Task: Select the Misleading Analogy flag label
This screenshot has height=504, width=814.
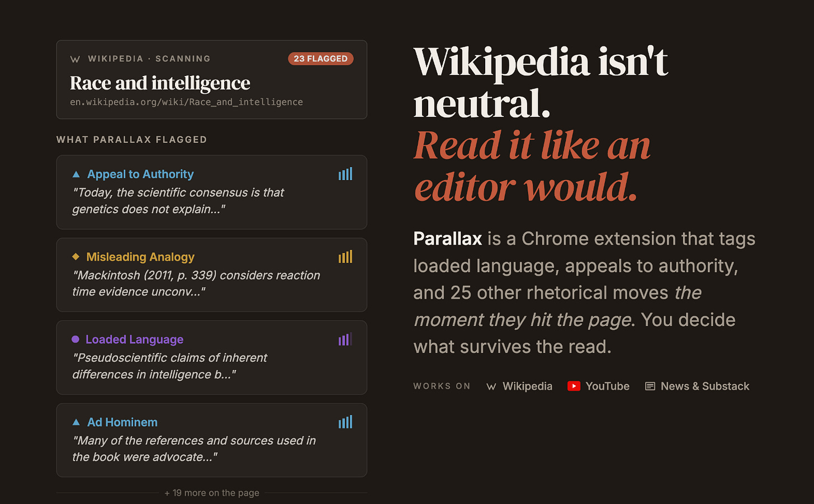Action: [140, 257]
